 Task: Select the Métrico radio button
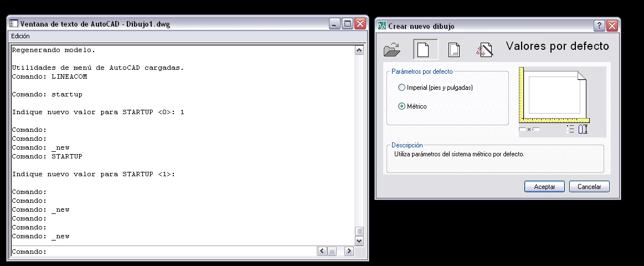[x=401, y=106]
